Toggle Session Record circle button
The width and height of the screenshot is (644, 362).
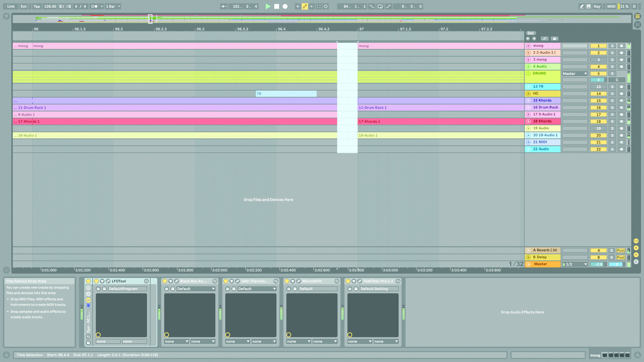pyautogui.click(x=326, y=7)
